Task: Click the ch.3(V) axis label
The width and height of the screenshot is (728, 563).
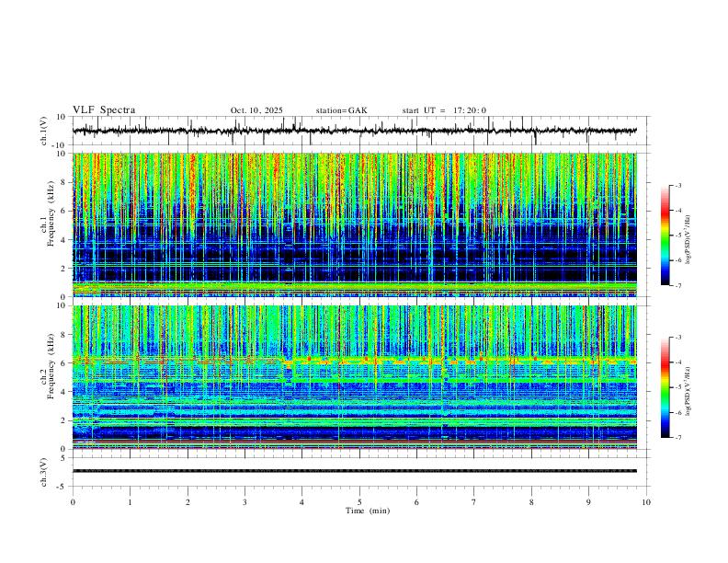Action: point(44,472)
